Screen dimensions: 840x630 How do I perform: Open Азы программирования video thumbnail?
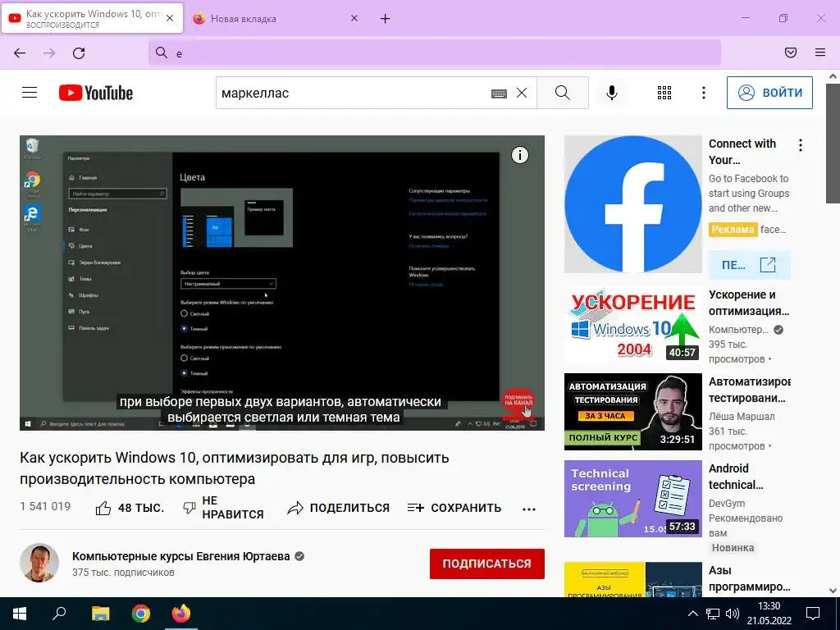tap(633, 580)
